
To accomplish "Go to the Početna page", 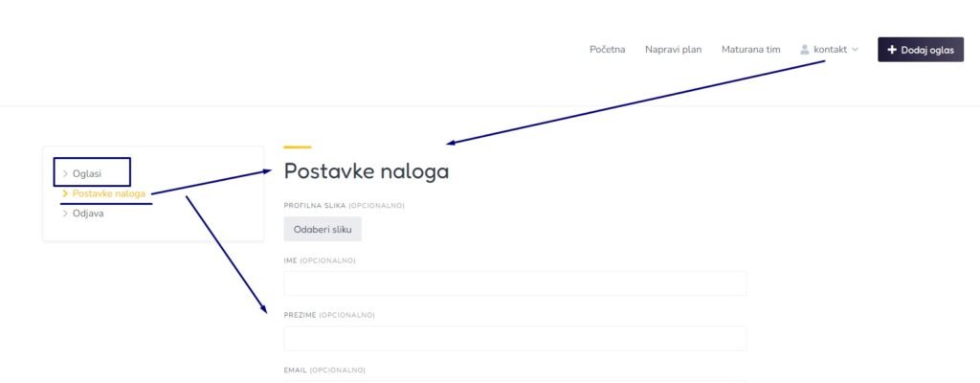I will point(607,50).
